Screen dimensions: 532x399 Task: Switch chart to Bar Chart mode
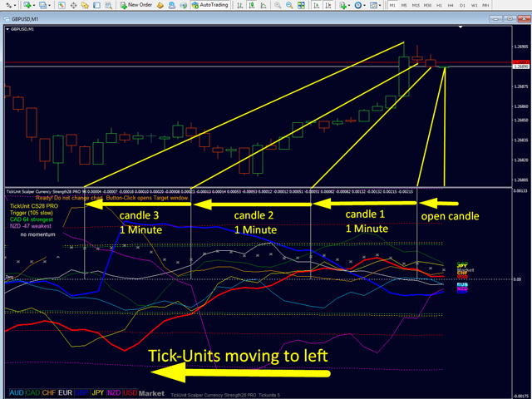tap(240, 5)
